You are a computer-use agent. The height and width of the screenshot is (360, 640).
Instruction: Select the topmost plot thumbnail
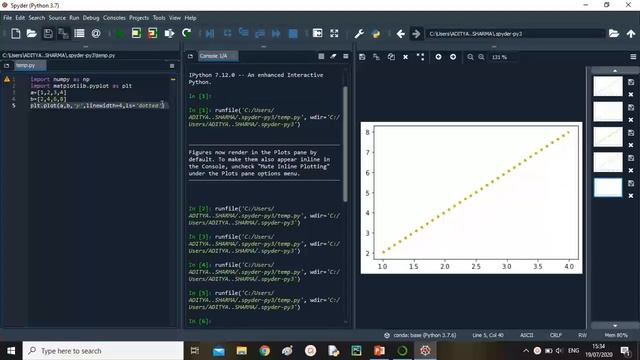[x=608, y=86]
